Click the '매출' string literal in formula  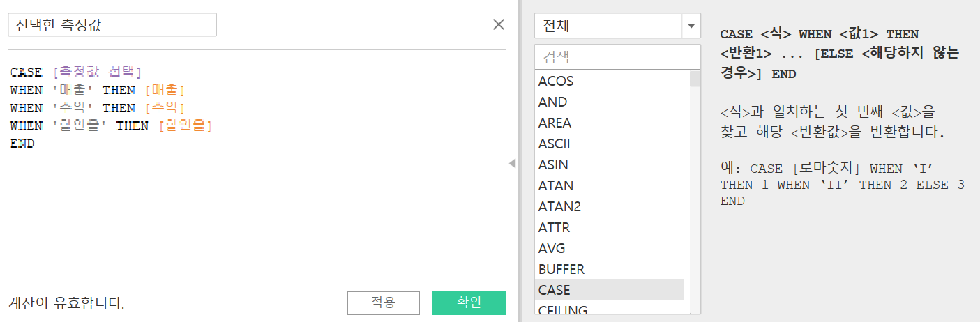click(73, 90)
